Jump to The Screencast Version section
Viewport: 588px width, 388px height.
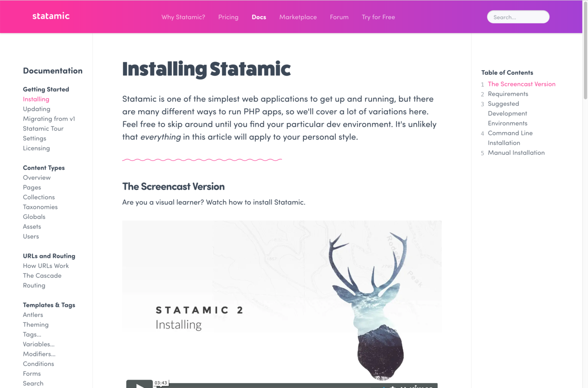(x=522, y=84)
